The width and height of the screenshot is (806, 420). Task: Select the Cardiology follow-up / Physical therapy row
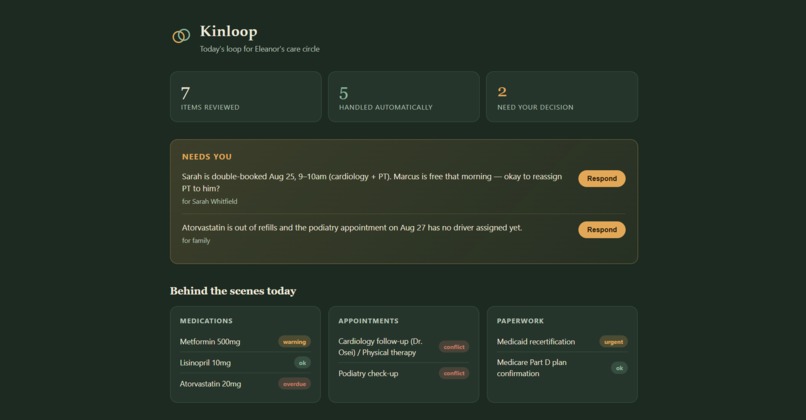coord(404,346)
